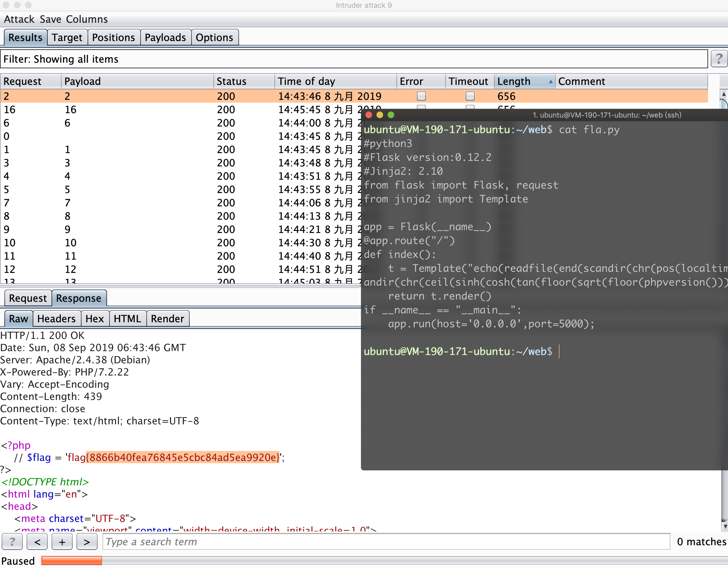
Task: Toggle Error checkbox in request 2 row
Action: click(421, 96)
